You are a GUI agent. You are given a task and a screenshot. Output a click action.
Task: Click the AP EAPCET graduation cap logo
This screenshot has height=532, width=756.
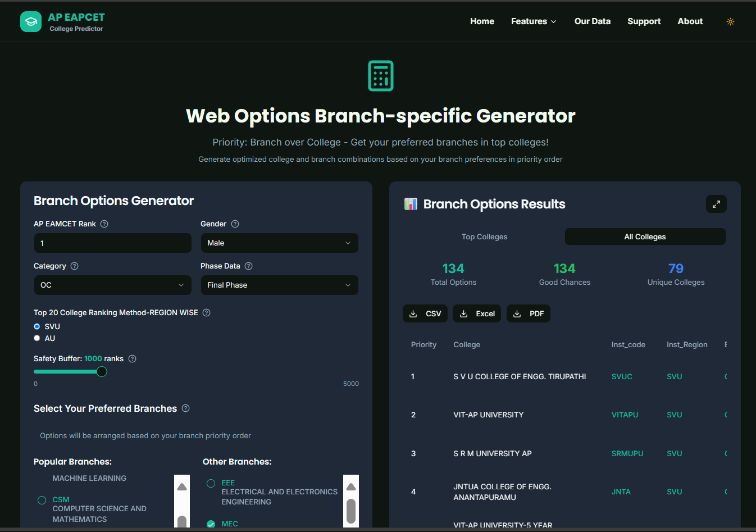click(x=31, y=22)
